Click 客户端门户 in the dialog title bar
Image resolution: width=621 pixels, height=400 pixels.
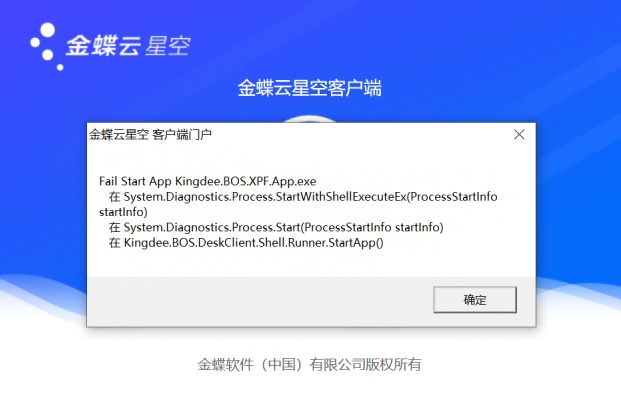coord(182,135)
